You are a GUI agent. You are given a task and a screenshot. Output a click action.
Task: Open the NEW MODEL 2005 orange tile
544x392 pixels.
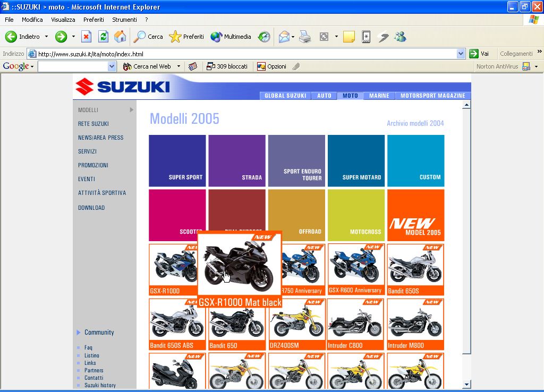pyautogui.click(x=415, y=215)
